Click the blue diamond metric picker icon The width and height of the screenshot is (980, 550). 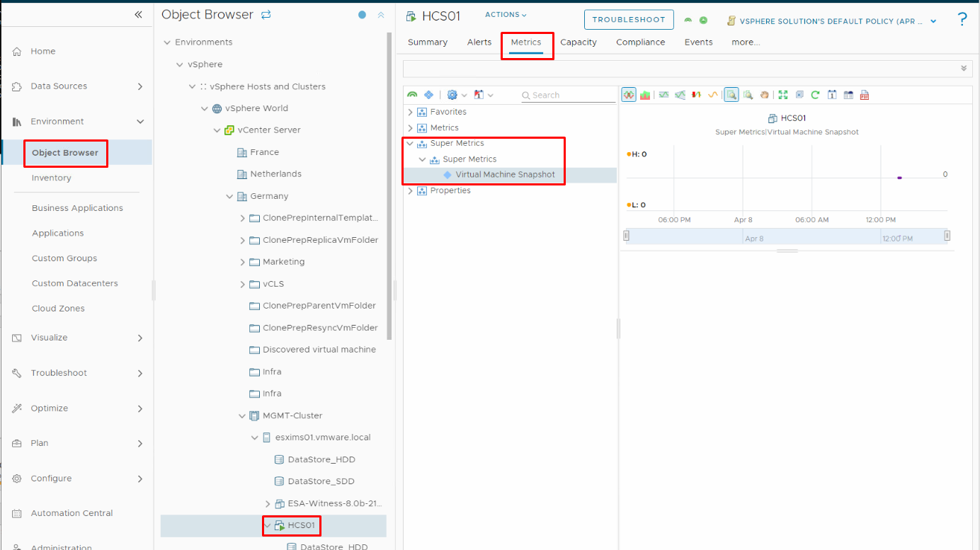[428, 95]
